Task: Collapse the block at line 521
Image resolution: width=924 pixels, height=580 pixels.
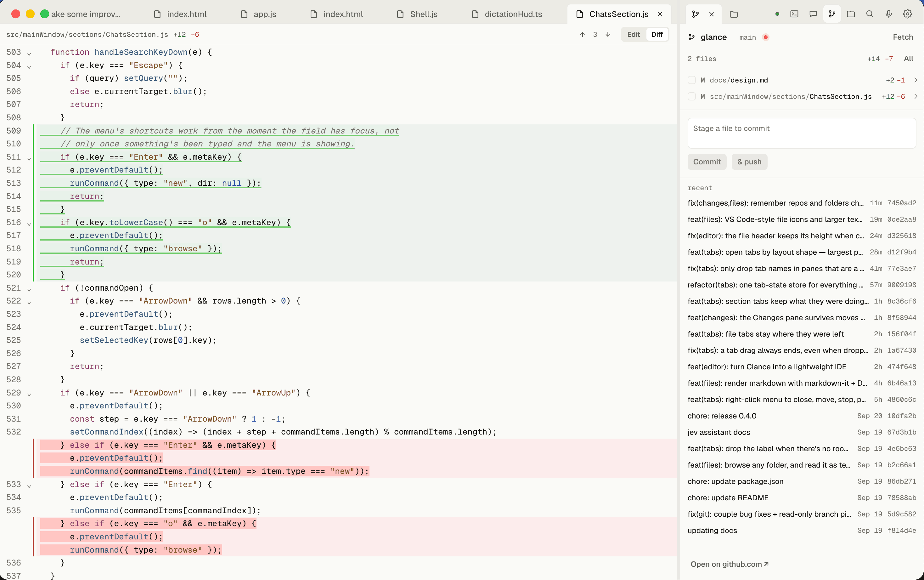Action: point(29,290)
